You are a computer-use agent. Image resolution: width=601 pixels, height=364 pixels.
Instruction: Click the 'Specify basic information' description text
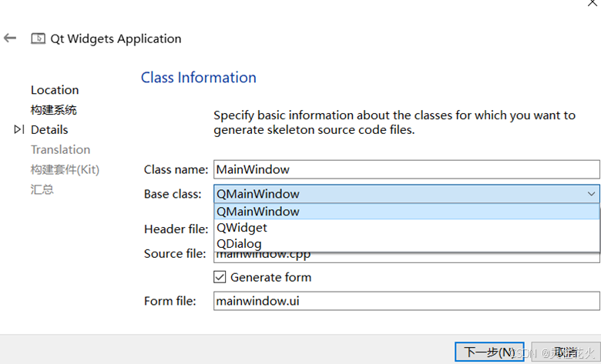point(395,122)
